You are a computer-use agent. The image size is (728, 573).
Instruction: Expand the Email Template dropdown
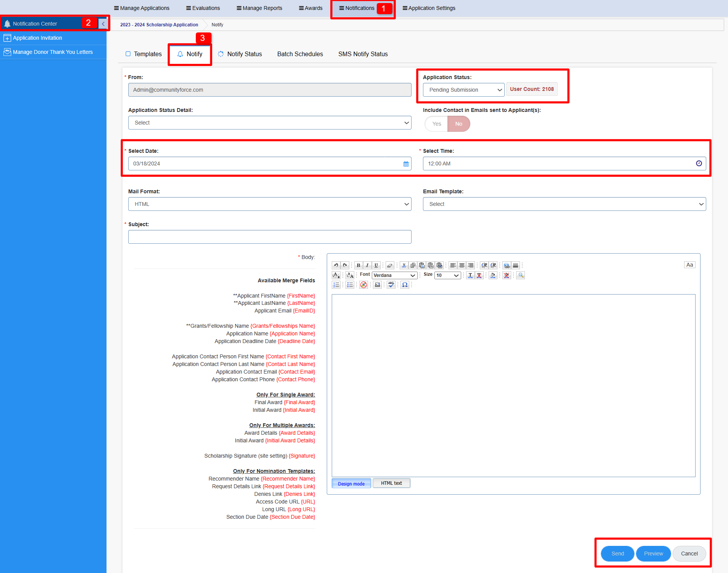(x=564, y=204)
